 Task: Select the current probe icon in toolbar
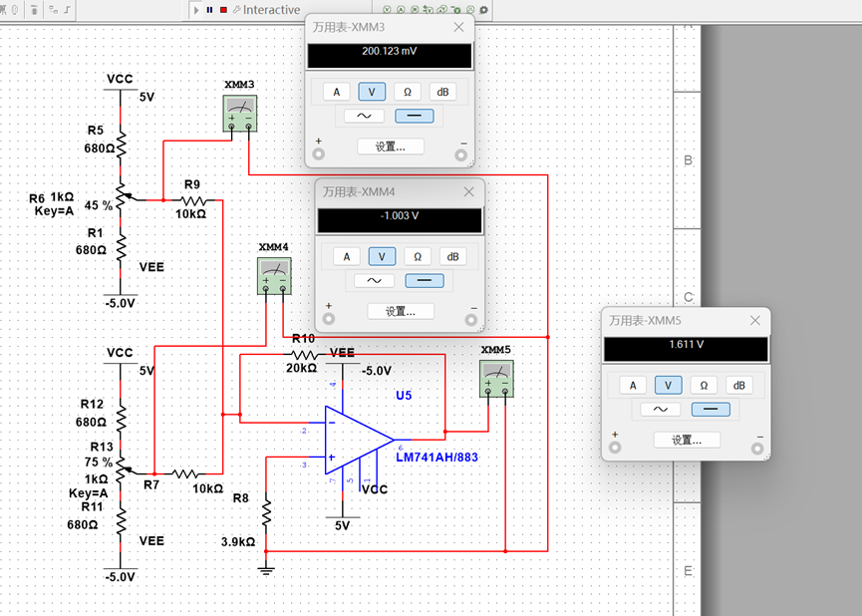click(x=401, y=10)
